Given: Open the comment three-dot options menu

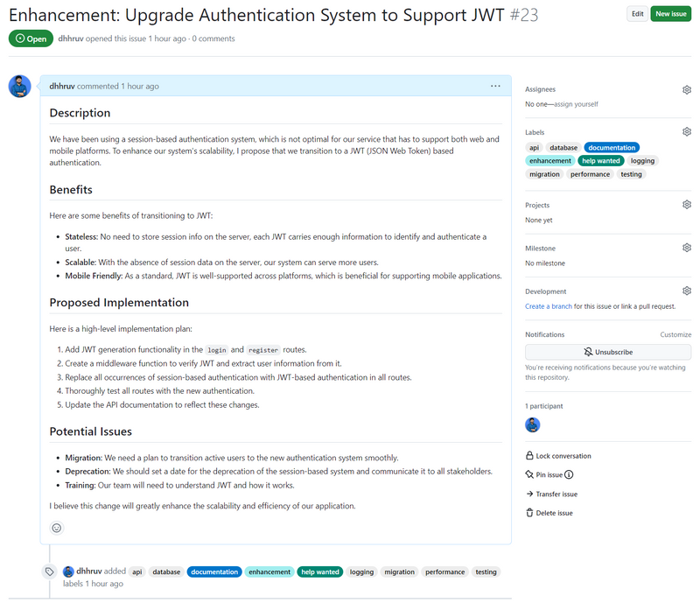Looking at the screenshot, I should coord(495,86).
